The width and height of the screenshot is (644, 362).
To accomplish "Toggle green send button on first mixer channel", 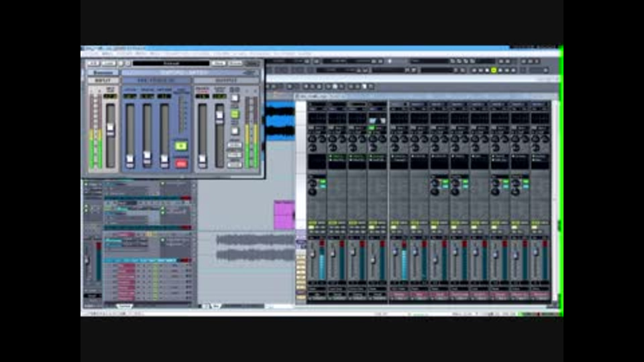I will 323,182.
